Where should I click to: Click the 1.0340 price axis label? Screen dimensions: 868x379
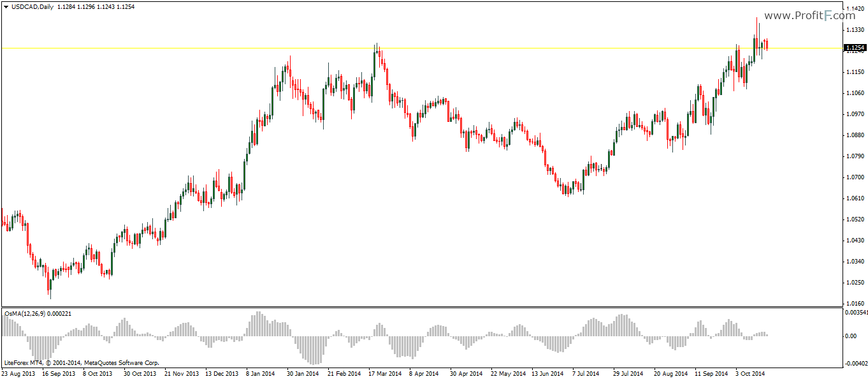(x=855, y=262)
